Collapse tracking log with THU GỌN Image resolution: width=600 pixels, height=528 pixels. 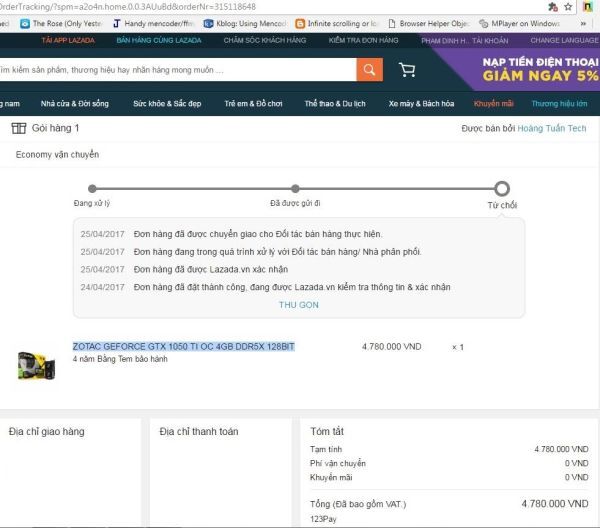tap(298, 305)
